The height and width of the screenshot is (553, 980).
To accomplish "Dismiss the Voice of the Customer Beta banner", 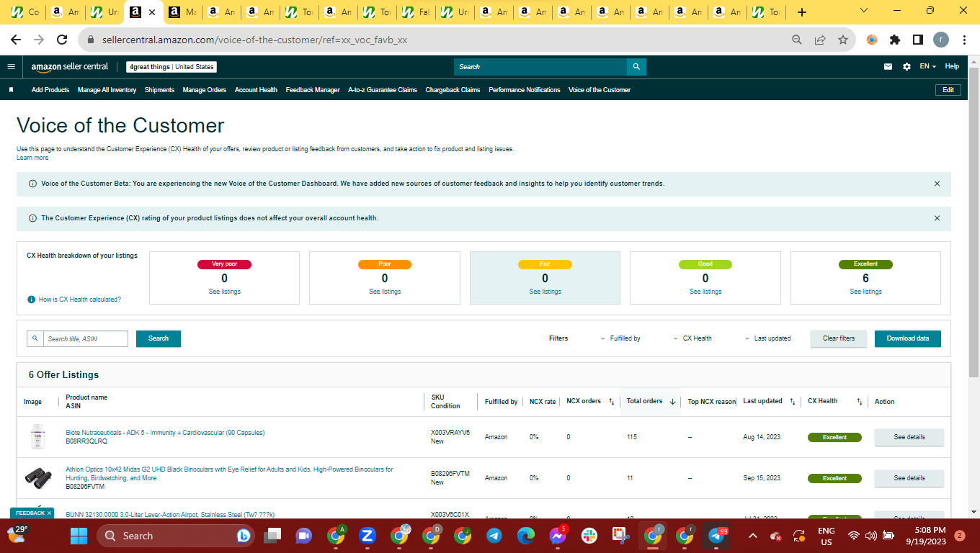I will (x=937, y=184).
